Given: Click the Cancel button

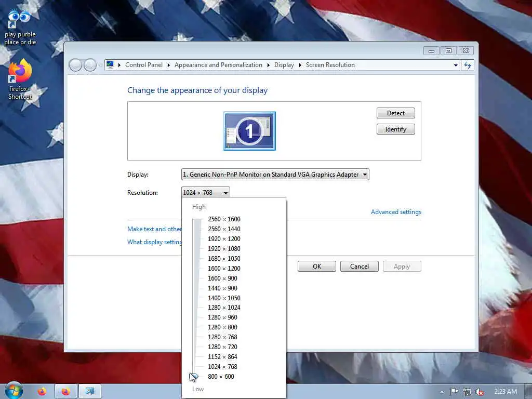Looking at the screenshot, I should click(360, 267).
